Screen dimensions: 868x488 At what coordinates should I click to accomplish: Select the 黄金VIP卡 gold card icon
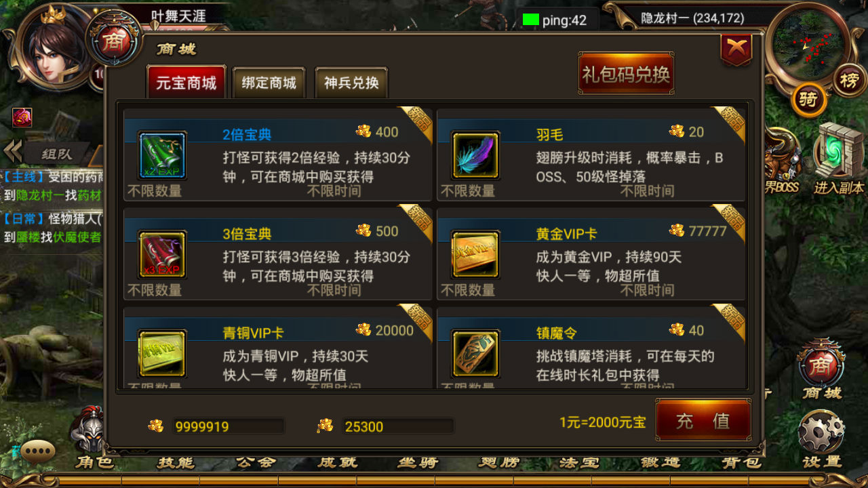(x=475, y=255)
